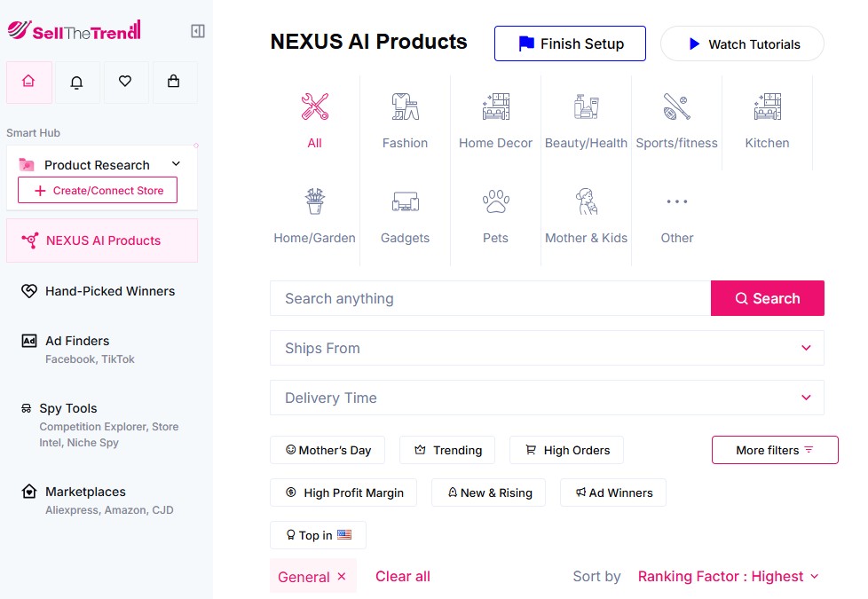
Task: Select the Mother & Kids category icon
Action: tap(586, 201)
